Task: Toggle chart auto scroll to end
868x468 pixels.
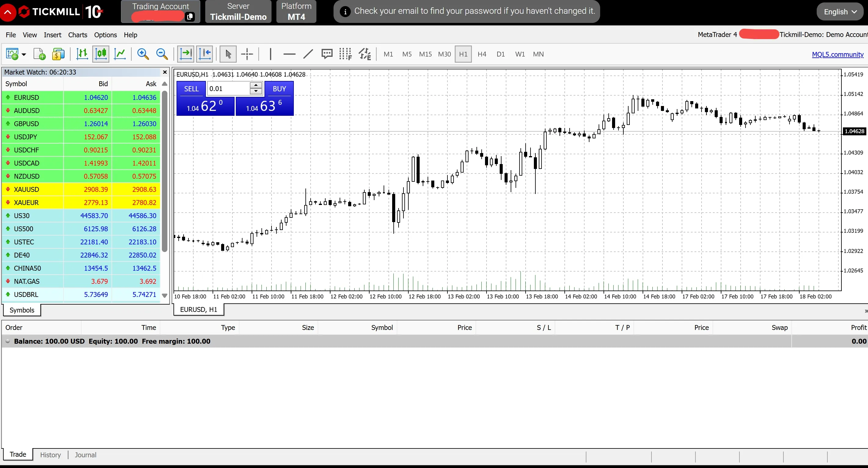Action: tap(186, 54)
